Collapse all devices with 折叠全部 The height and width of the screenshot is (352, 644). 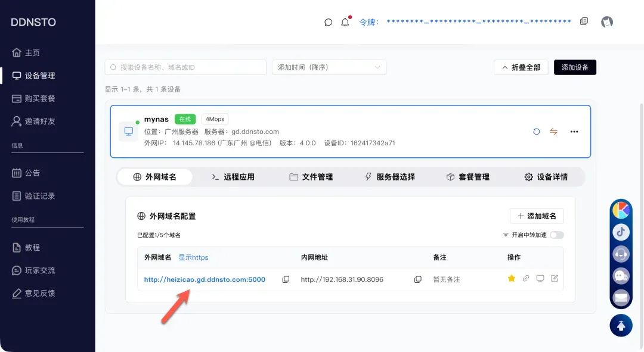(521, 67)
